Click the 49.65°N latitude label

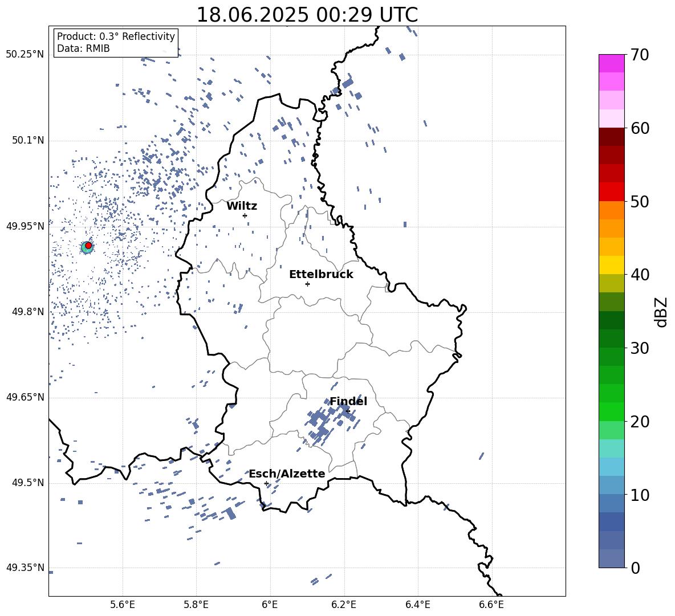[x=25, y=397]
